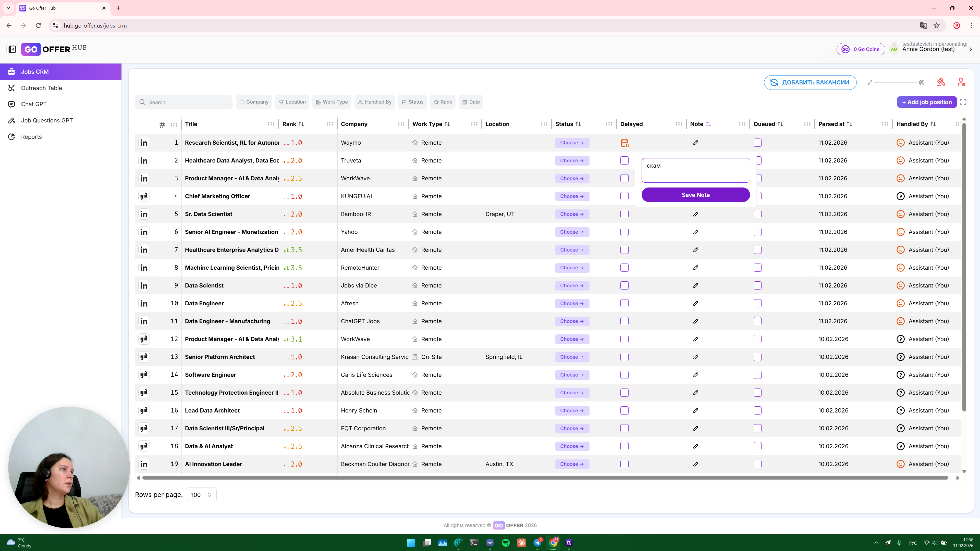Open the Rows per page dropdown
The width and height of the screenshot is (980, 551).
pyautogui.click(x=201, y=495)
